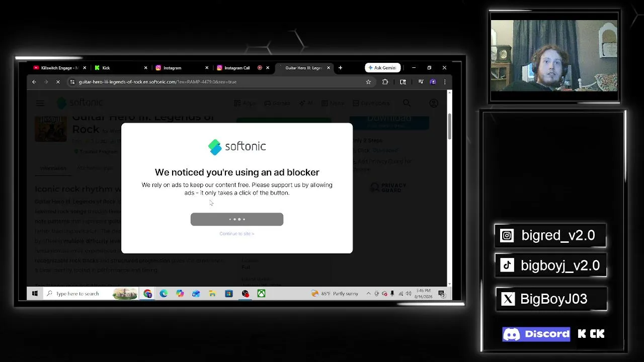Focus the address bar with softonic URL

point(221,82)
